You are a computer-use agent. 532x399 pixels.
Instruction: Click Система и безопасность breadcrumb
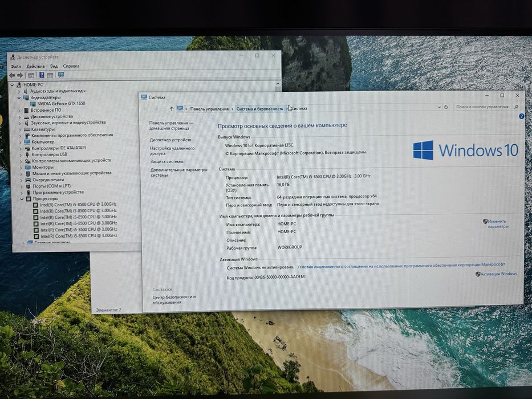(259, 109)
